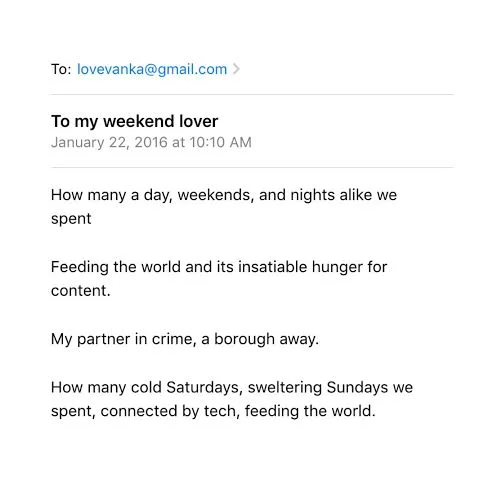The width and height of the screenshot is (484, 484).
Task: Select the subject "To my weekend lover"
Action: click(x=135, y=121)
